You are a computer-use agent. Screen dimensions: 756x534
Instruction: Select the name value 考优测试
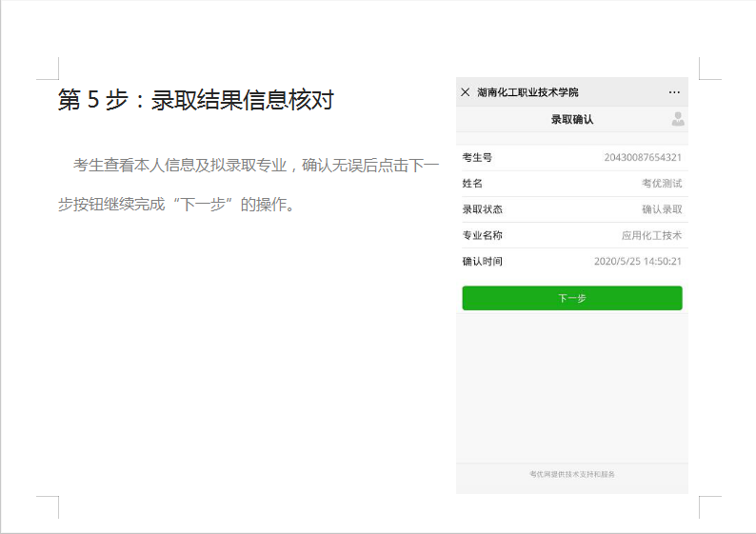[662, 183]
